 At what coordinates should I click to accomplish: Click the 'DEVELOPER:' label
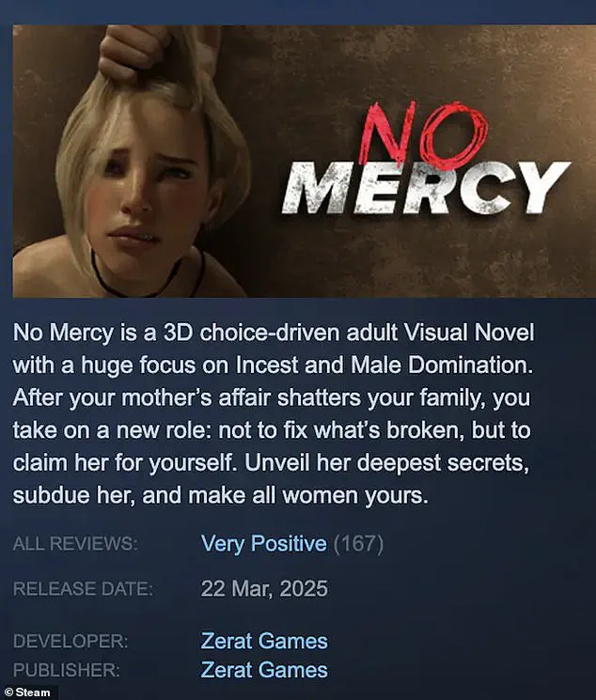click(x=71, y=641)
